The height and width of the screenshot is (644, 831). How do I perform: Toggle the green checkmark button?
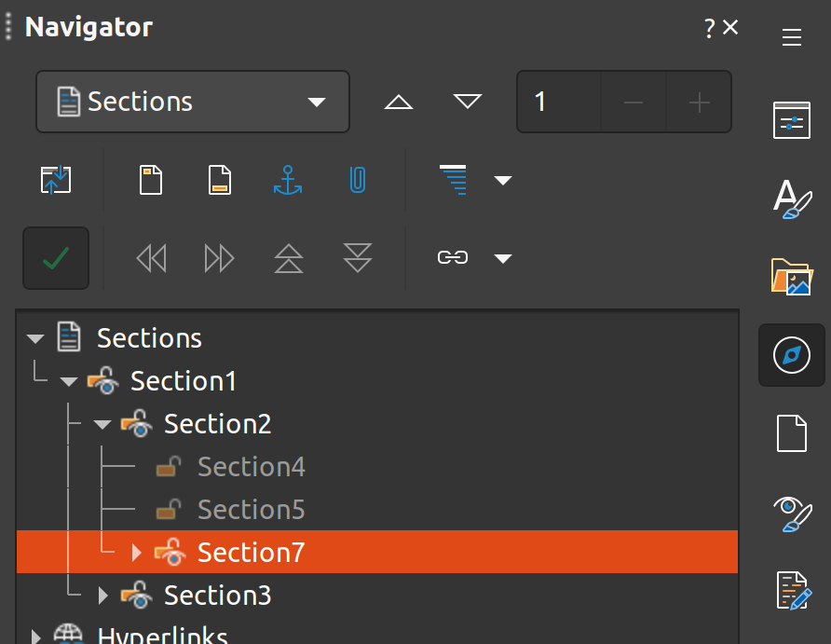pyautogui.click(x=56, y=258)
